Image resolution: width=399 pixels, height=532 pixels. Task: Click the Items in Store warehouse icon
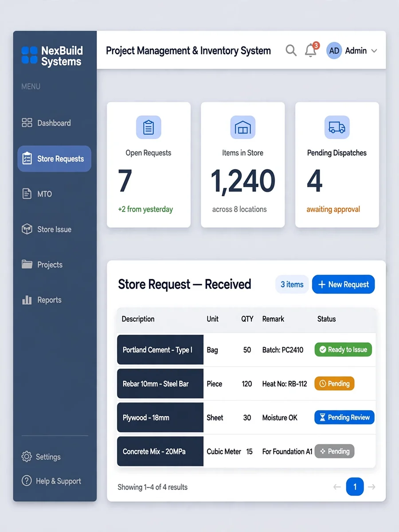click(x=243, y=128)
